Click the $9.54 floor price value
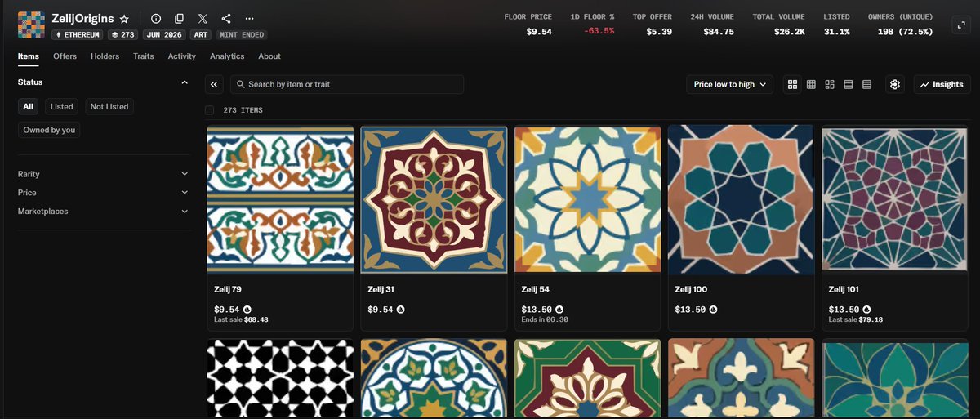 tap(539, 31)
